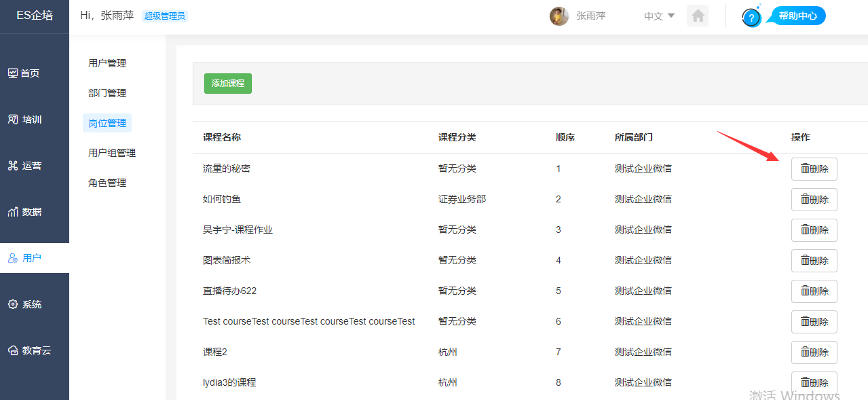868x400 pixels.
Task: Select 岗位管理 submenu item
Action: tap(107, 123)
